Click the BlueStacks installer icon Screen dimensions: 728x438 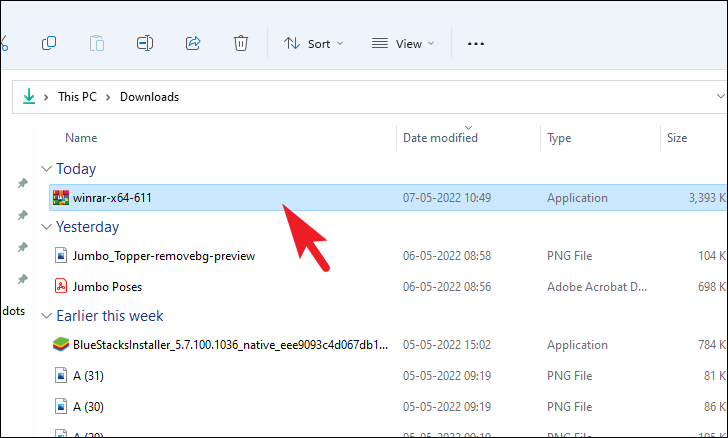(x=61, y=344)
